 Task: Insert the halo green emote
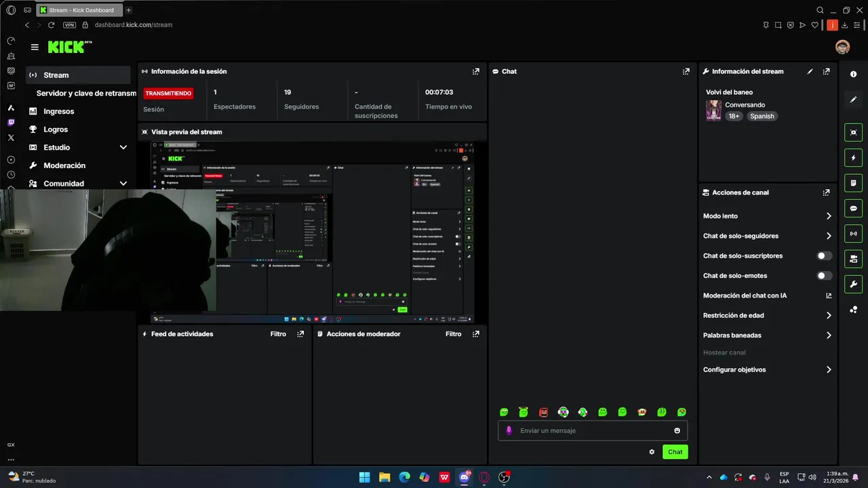524,412
